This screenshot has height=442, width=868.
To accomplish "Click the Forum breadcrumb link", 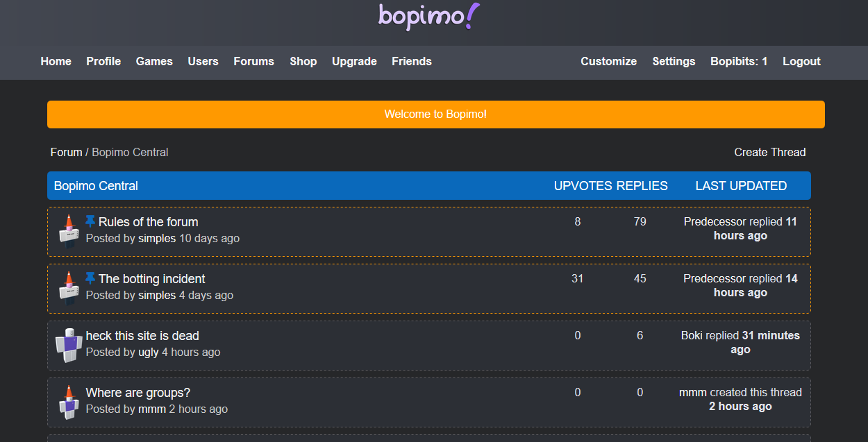I will click(x=66, y=152).
